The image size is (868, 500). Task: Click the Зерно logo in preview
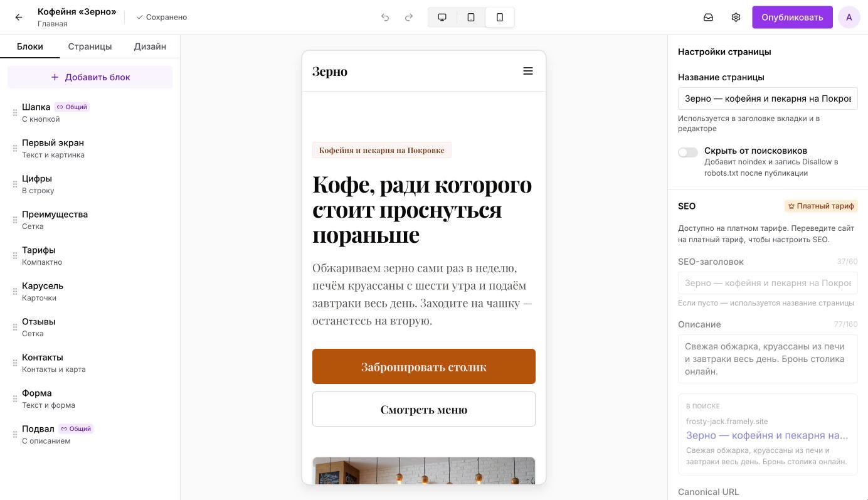pos(330,72)
